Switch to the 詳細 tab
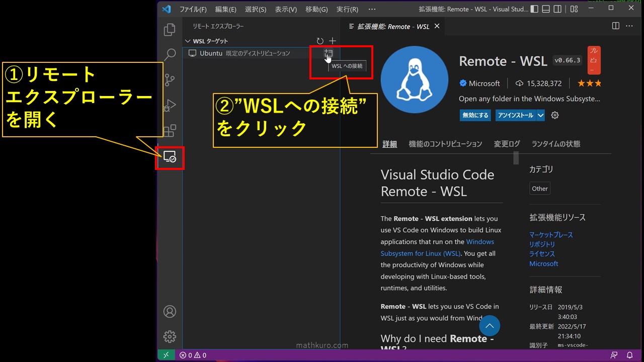The width and height of the screenshot is (644, 362). tap(389, 144)
